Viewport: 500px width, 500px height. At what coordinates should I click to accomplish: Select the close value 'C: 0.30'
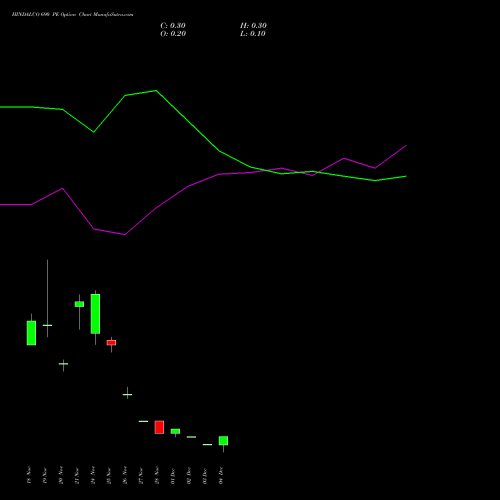(173, 26)
